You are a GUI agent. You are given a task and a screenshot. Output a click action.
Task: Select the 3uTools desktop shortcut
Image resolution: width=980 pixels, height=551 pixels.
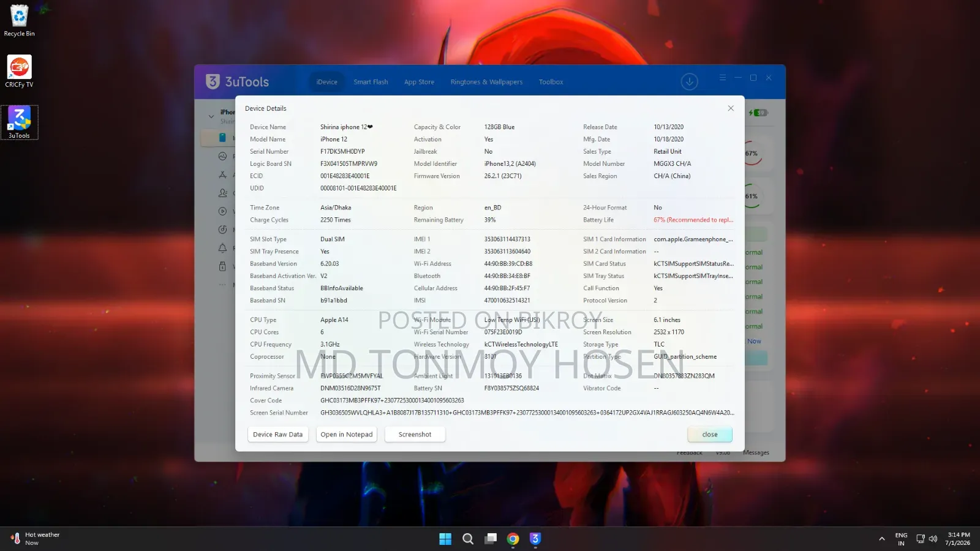pyautogui.click(x=19, y=122)
